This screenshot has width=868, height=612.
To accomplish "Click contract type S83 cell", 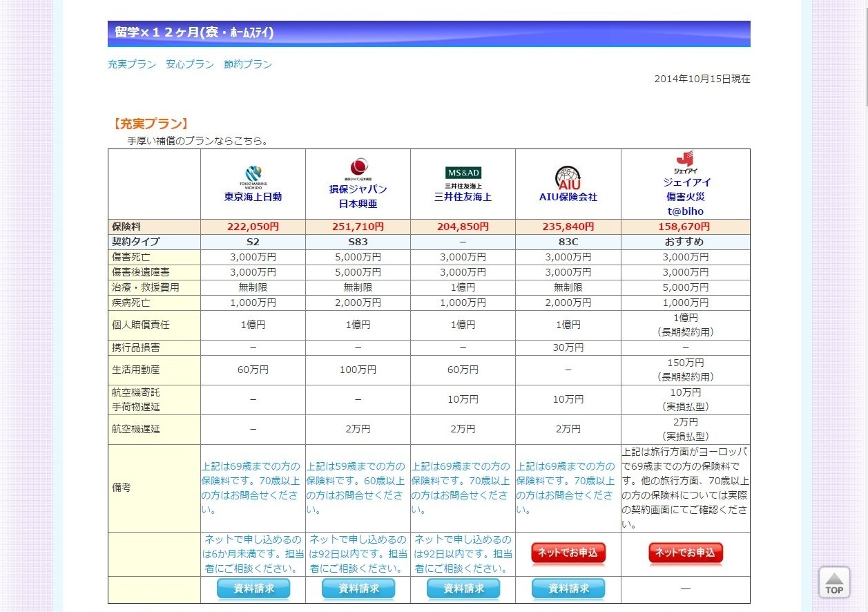I will point(358,242).
